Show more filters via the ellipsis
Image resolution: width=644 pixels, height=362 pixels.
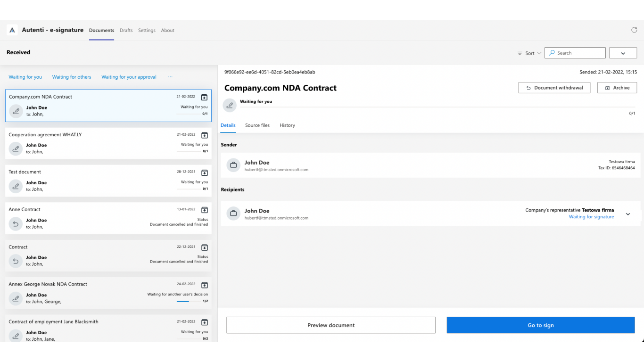pos(170,77)
